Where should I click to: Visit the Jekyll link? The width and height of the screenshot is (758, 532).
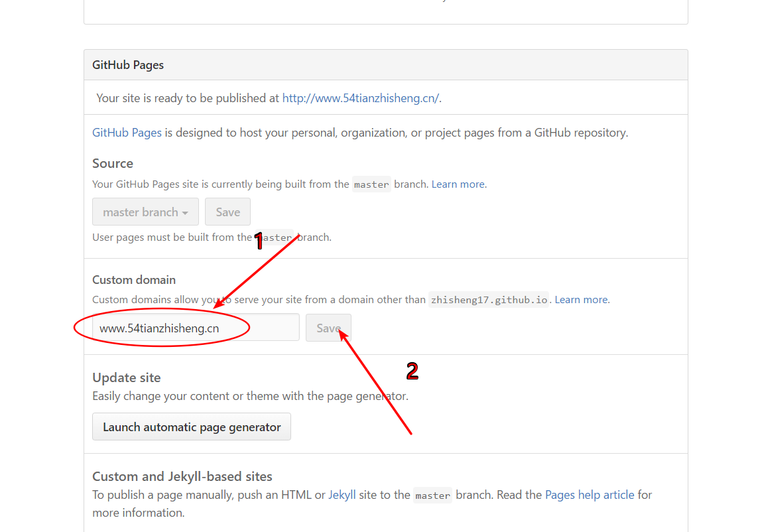(x=342, y=495)
